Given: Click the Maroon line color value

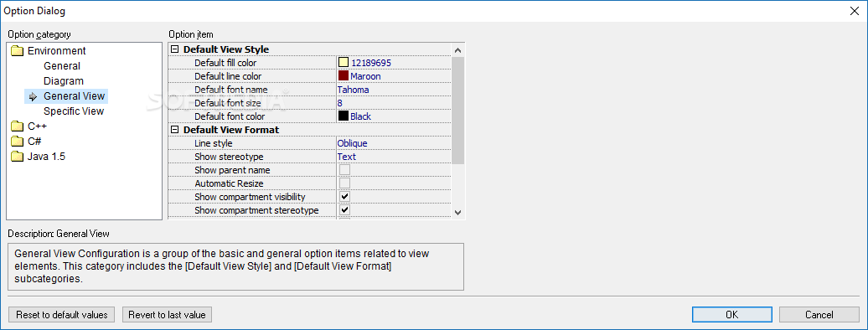Looking at the screenshot, I should pos(365,76).
